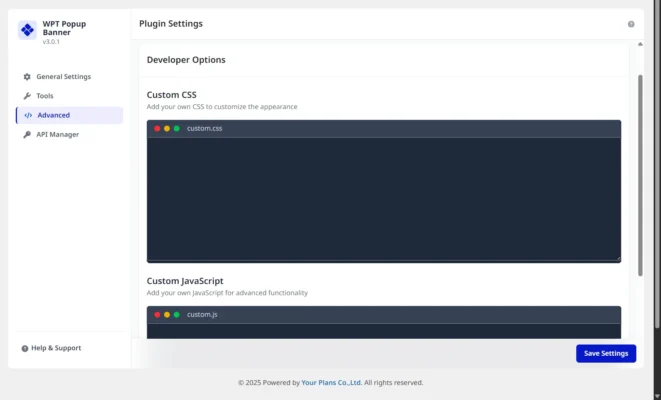Click the Developer Options heading

[186, 60]
